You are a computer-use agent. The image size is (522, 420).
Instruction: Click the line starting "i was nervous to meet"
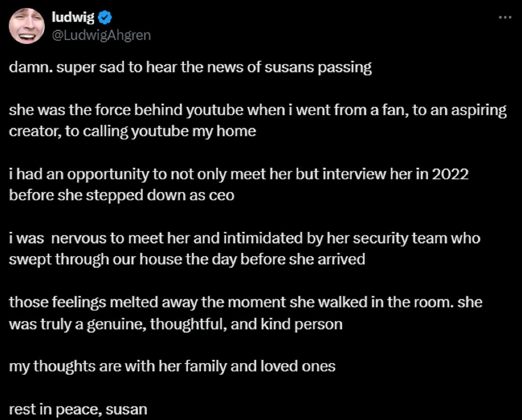coord(244,238)
